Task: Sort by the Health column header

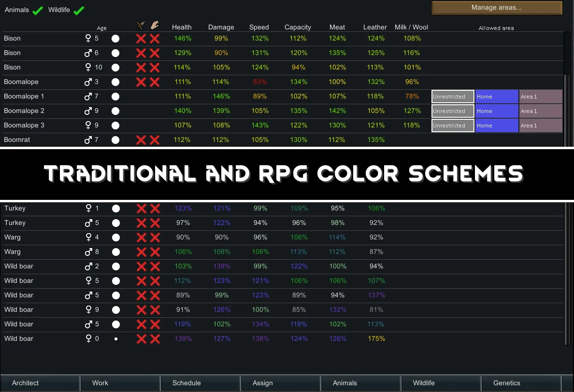Action: click(182, 28)
